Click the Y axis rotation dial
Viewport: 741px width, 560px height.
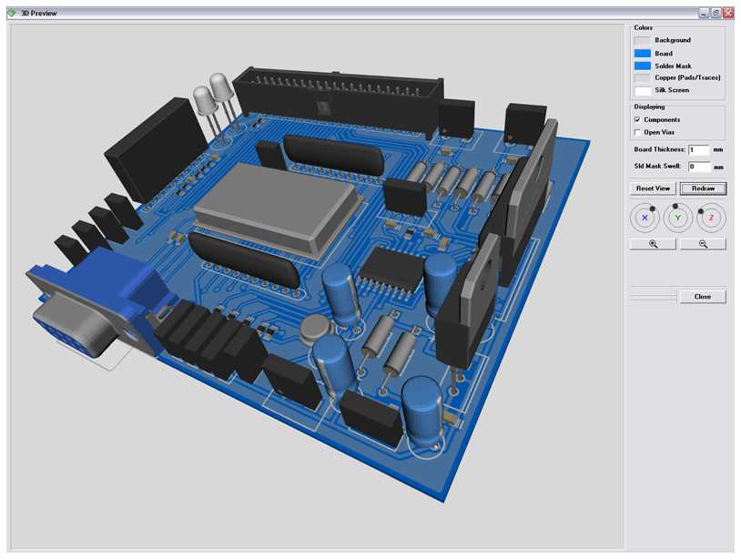coord(677,219)
